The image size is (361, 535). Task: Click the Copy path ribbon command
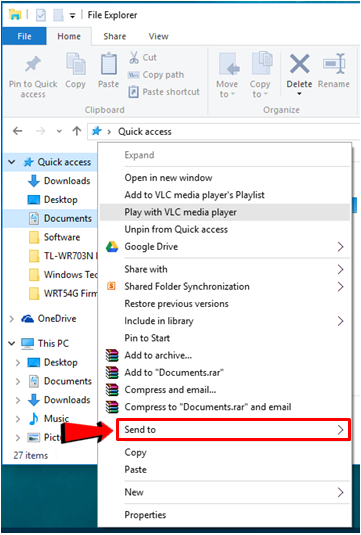[x=156, y=75]
